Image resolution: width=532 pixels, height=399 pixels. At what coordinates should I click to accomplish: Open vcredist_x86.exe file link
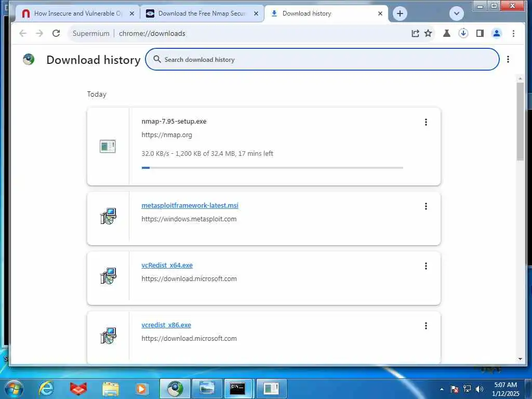tap(166, 325)
